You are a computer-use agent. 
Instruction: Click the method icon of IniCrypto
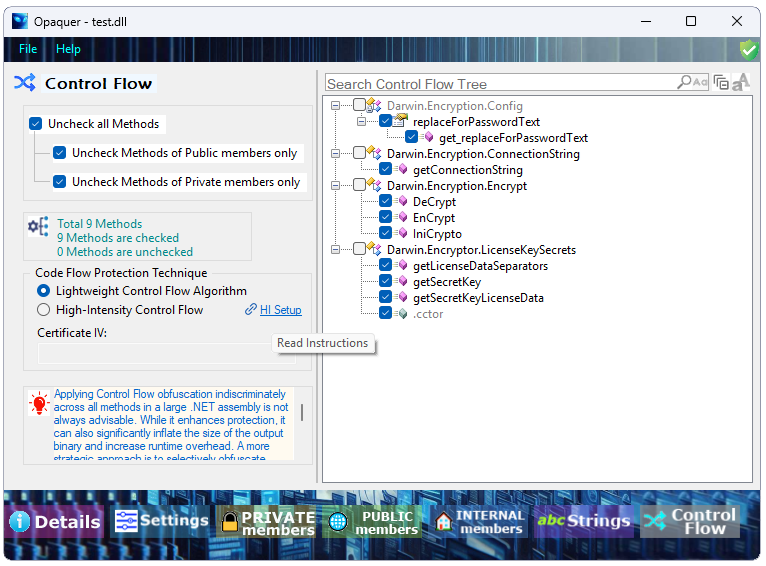click(401, 233)
